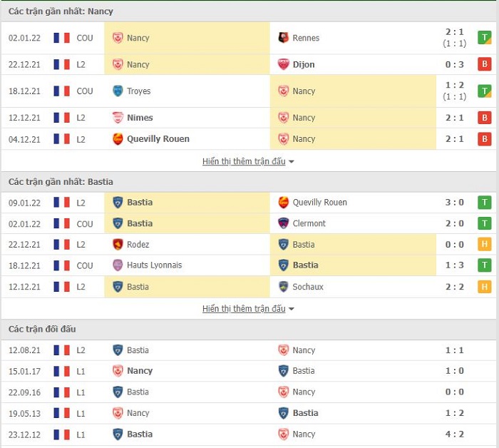Click the Clermont club logo
This screenshot has width=499, height=448.
(283, 223)
